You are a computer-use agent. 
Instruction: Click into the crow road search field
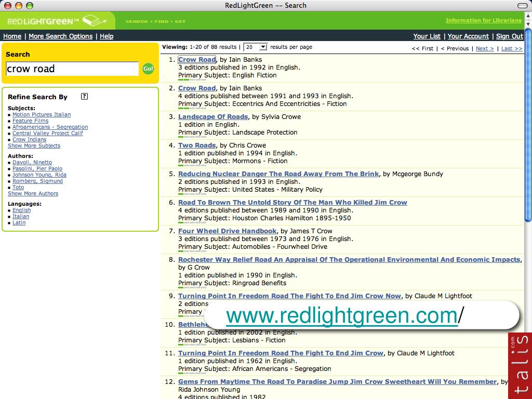coord(72,69)
